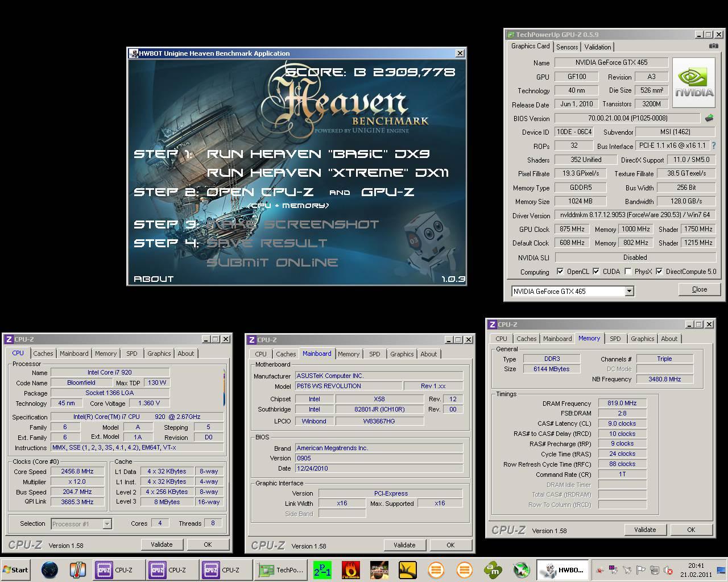Open the thermometer icon in the taskbar

(77, 570)
